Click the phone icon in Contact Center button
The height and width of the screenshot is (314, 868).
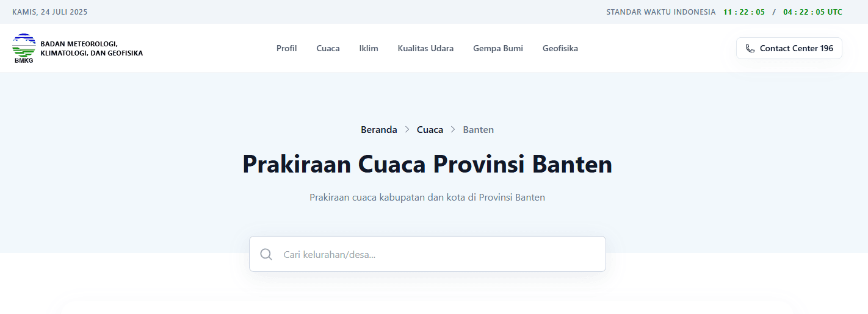tap(750, 48)
